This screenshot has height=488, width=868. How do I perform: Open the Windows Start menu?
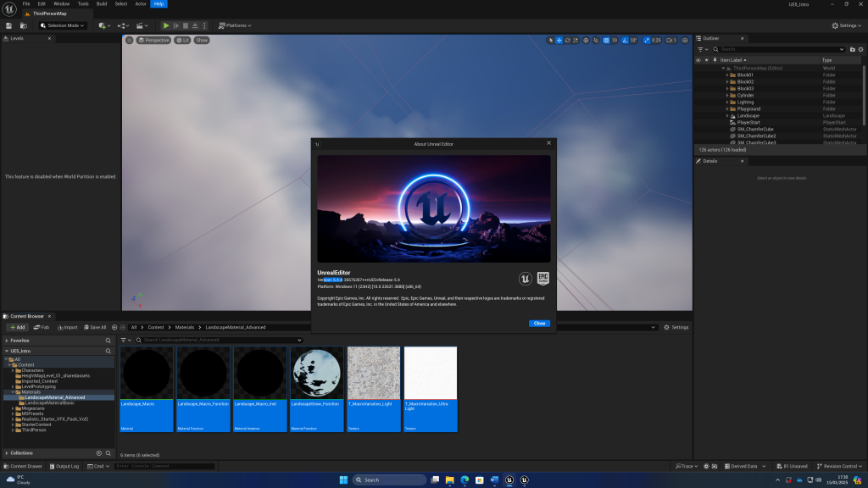click(x=343, y=480)
